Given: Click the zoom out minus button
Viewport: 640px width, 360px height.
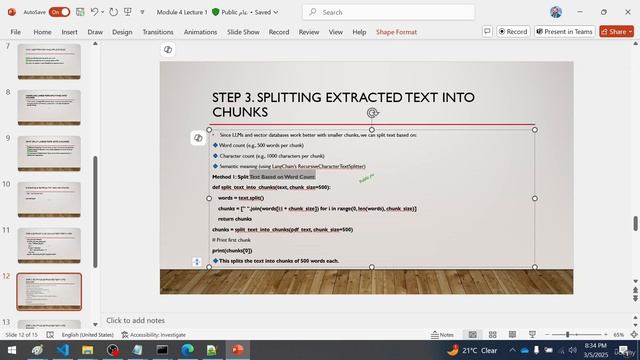Looking at the screenshot, I should pos(547,335).
